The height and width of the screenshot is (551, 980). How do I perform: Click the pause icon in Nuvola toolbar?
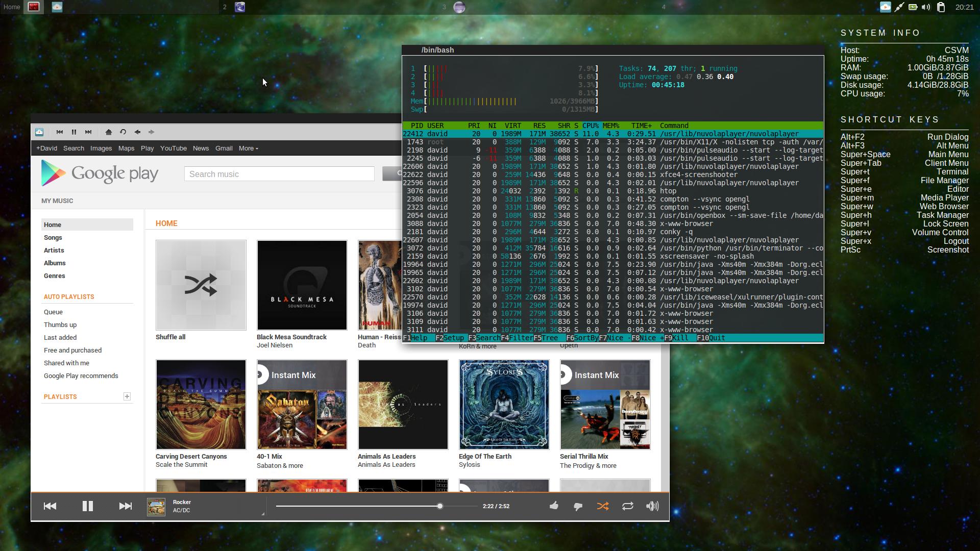74,132
